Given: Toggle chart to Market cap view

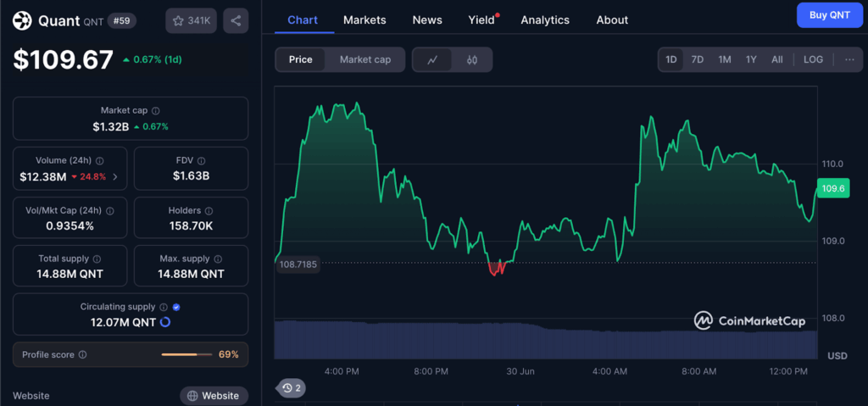Looking at the screenshot, I should [365, 59].
